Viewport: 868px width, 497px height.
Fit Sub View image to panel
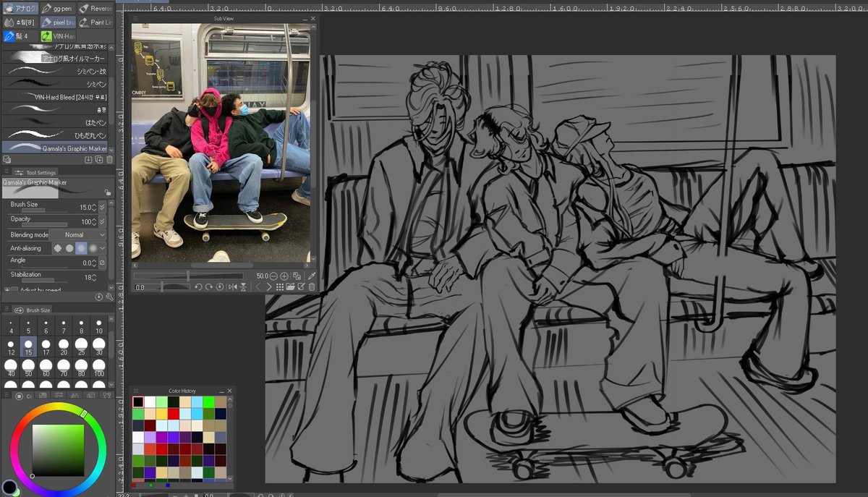coord(297,276)
